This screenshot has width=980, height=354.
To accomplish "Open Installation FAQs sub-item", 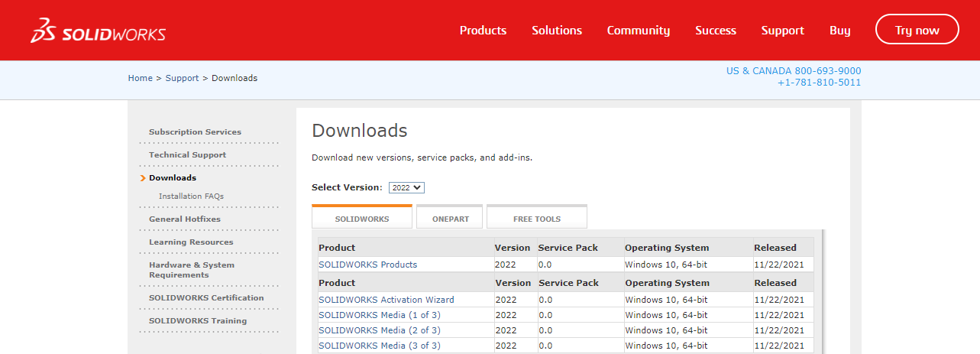I will [191, 196].
